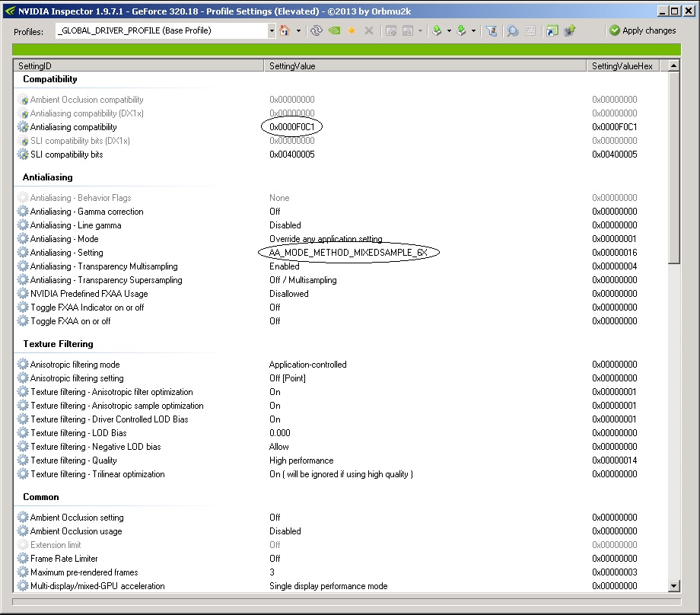Click the Anisotropic filtering mode gear icon

click(23, 365)
